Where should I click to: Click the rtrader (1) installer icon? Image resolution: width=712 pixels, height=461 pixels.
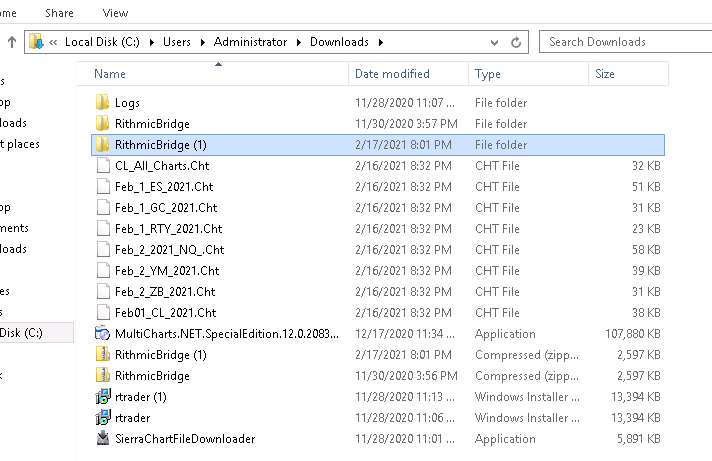coord(102,397)
